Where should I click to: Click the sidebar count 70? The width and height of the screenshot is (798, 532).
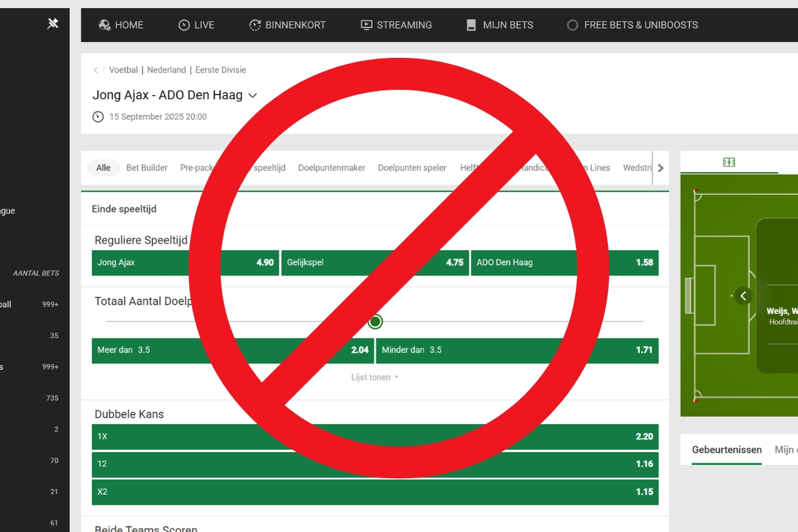[x=55, y=461]
